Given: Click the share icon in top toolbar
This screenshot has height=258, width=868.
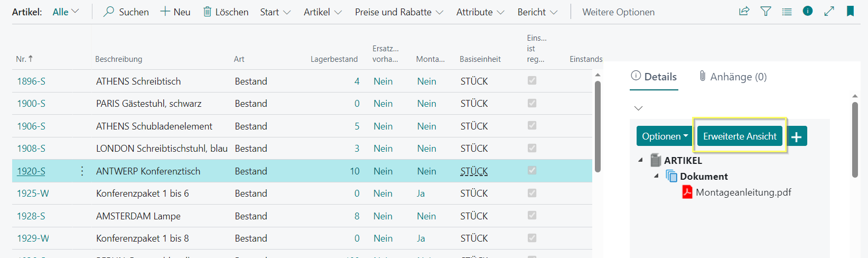Looking at the screenshot, I should (744, 11).
